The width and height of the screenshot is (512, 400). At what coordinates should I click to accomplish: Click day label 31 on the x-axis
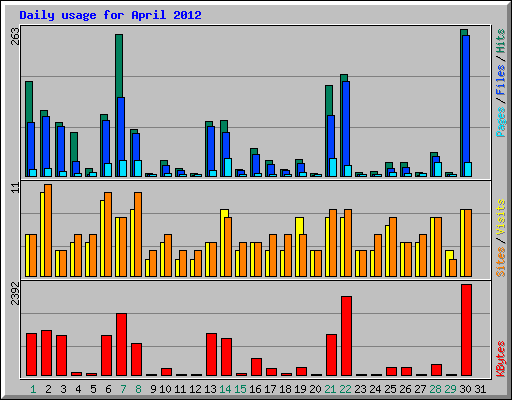(x=480, y=389)
